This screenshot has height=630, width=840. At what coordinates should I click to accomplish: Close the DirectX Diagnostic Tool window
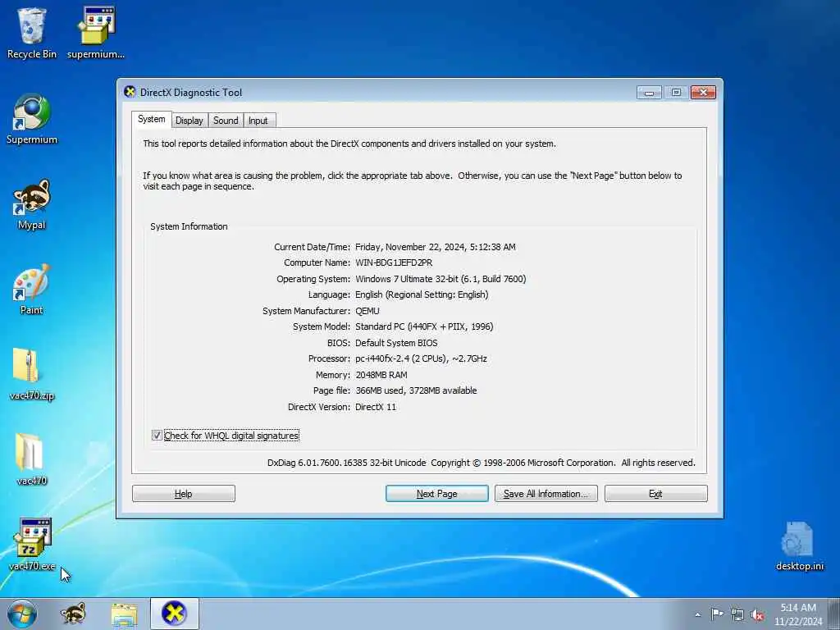(703, 93)
